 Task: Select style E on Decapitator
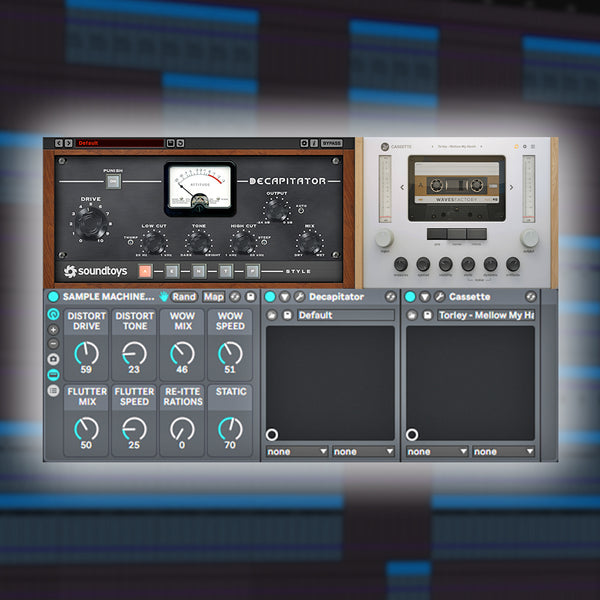coord(172,271)
